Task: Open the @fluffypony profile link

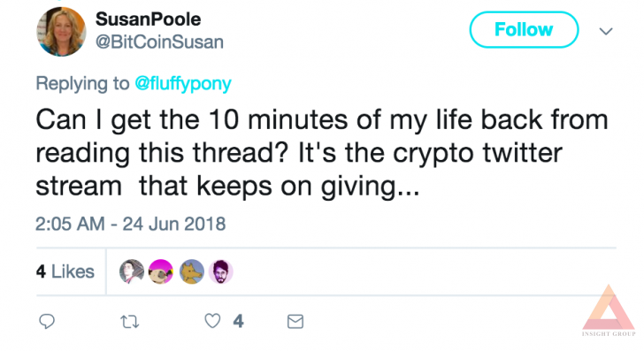Action: click(x=183, y=84)
